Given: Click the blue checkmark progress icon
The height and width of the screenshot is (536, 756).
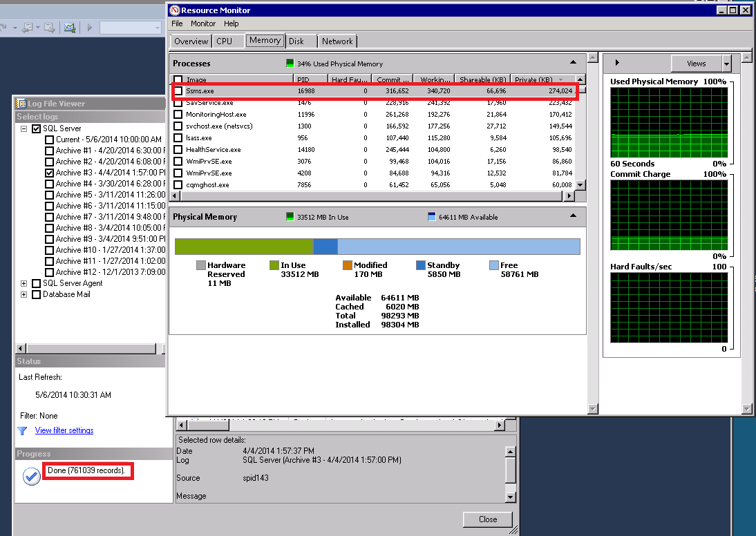Looking at the screenshot, I should click(x=31, y=477).
